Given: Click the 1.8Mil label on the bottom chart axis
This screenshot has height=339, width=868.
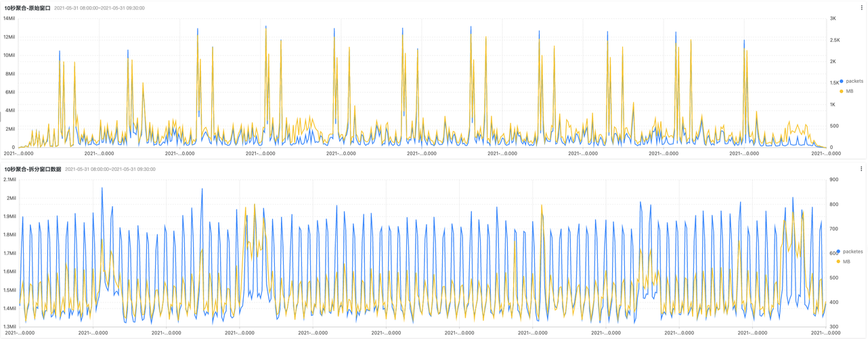Looking at the screenshot, I should coord(9,235).
